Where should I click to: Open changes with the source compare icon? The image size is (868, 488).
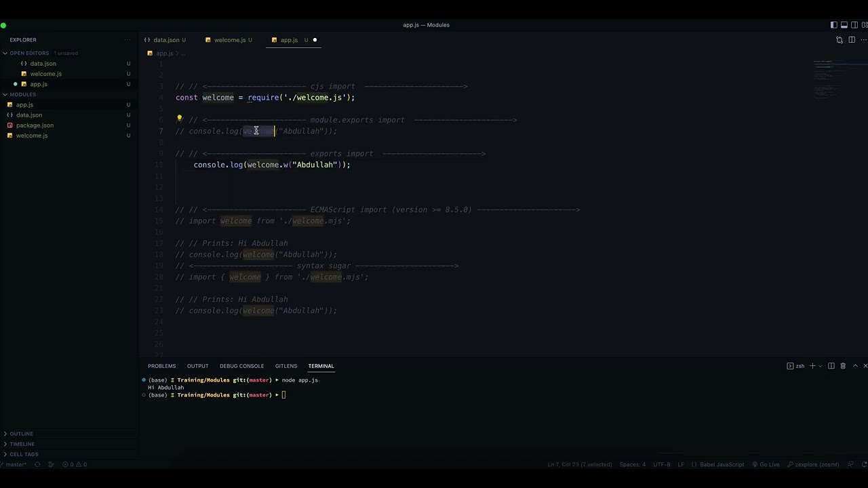coord(840,40)
